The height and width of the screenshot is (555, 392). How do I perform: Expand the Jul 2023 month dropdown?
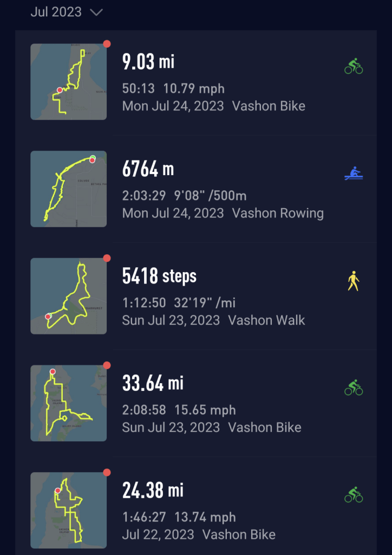(x=96, y=12)
